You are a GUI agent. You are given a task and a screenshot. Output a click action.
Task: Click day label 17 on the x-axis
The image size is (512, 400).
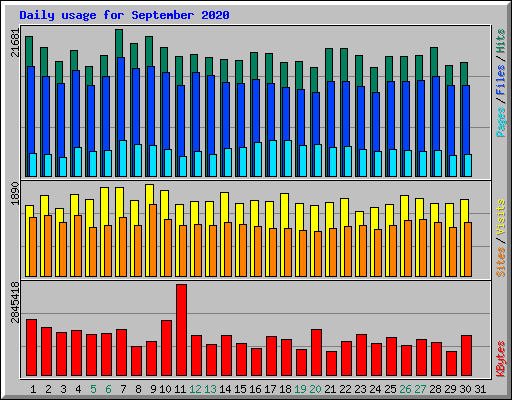tap(270, 389)
